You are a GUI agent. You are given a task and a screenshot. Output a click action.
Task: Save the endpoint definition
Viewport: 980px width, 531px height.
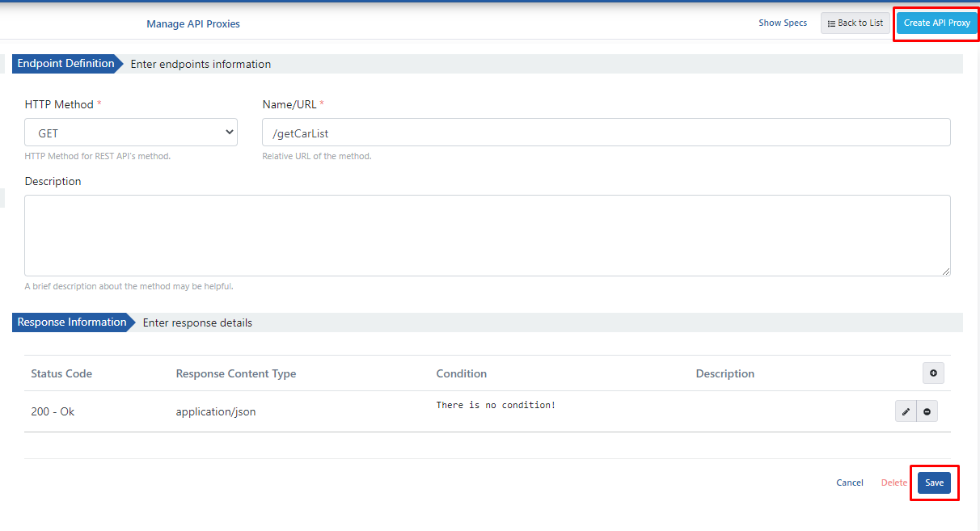coord(934,483)
